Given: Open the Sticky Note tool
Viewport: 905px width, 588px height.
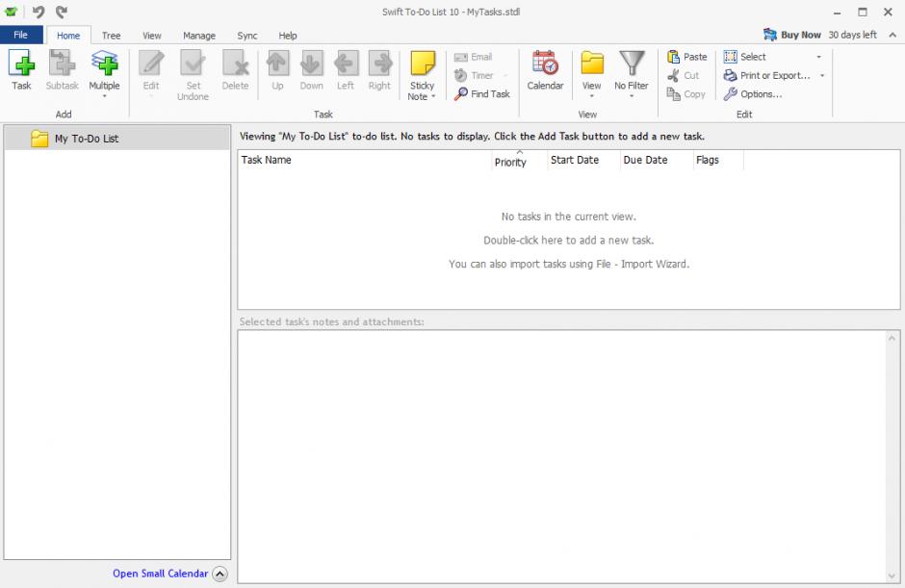Looking at the screenshot, I should tap(422, 64).
